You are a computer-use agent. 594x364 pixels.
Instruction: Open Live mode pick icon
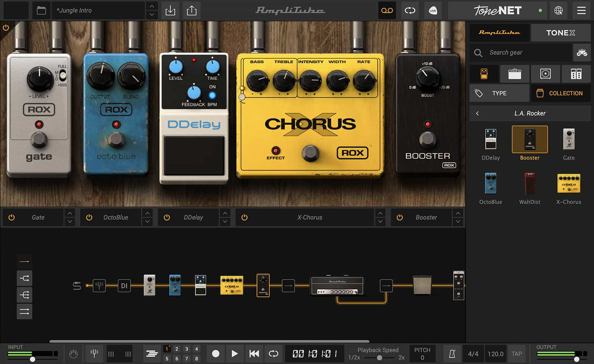click(433, 10)
